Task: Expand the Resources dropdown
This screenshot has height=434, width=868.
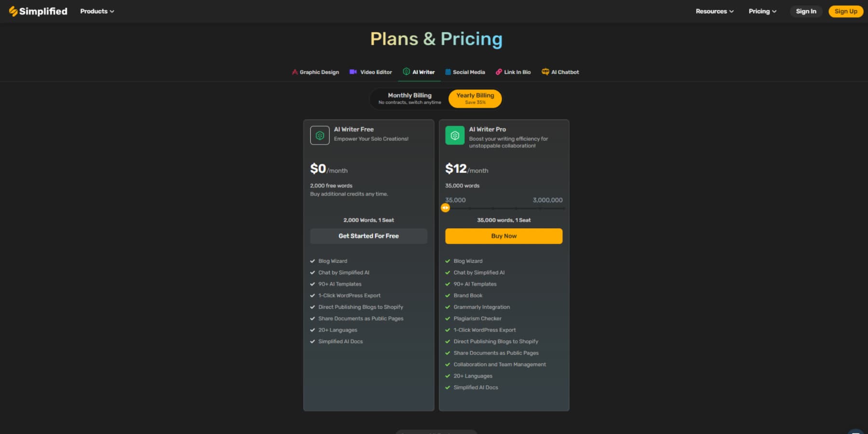Action: (x=714, y=11)
